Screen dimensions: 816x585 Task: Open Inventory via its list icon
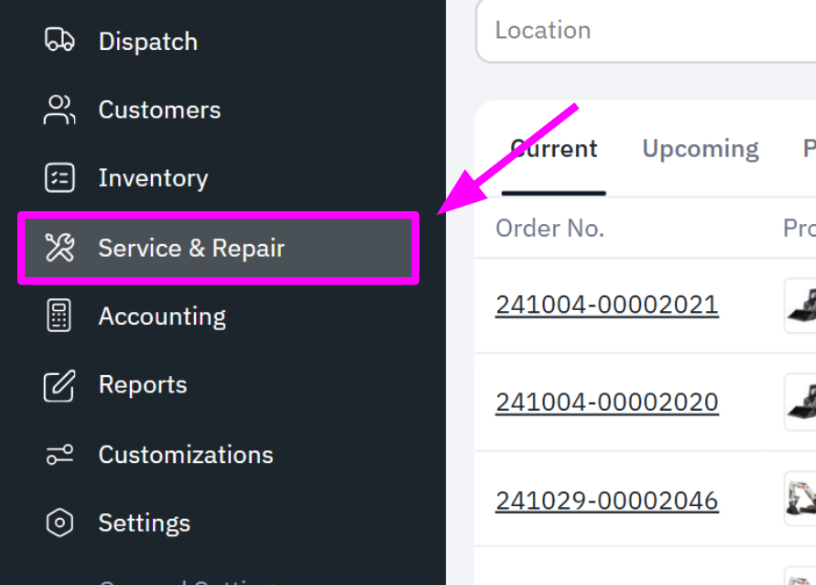(59, 178)
